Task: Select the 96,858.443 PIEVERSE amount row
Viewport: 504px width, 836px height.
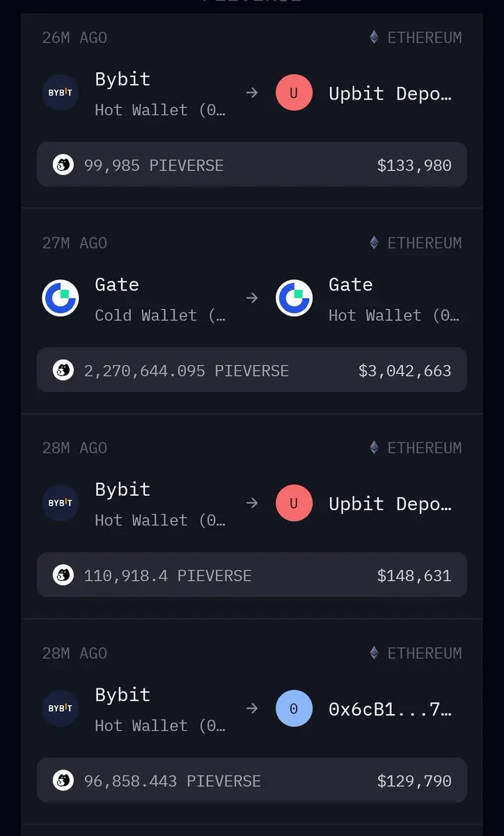Action: [x=252, y=780]
